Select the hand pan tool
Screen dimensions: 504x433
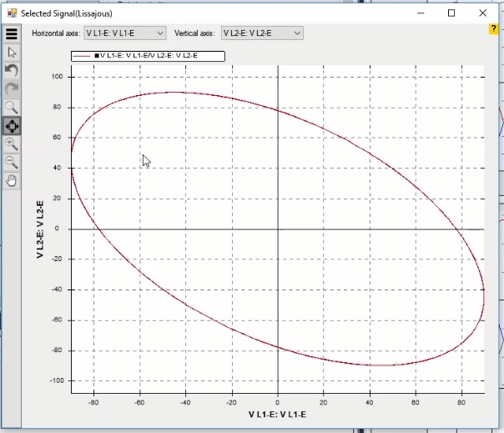point(12,180)
